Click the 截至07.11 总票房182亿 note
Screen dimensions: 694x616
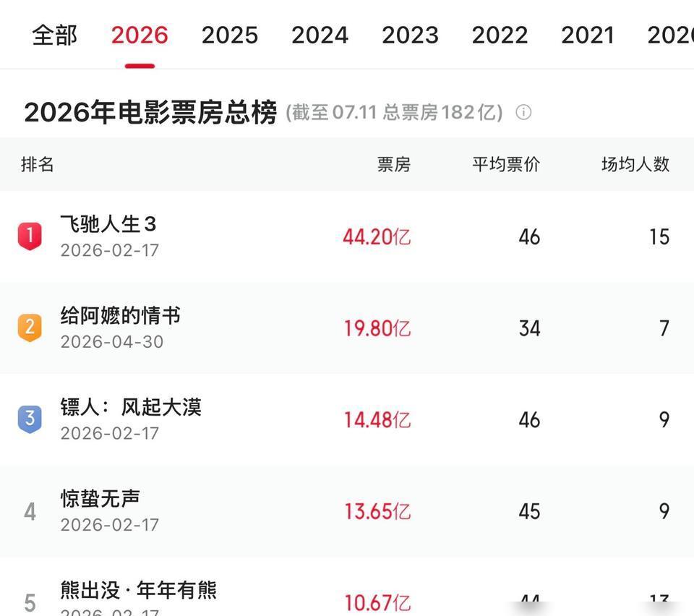coord(394,112)
